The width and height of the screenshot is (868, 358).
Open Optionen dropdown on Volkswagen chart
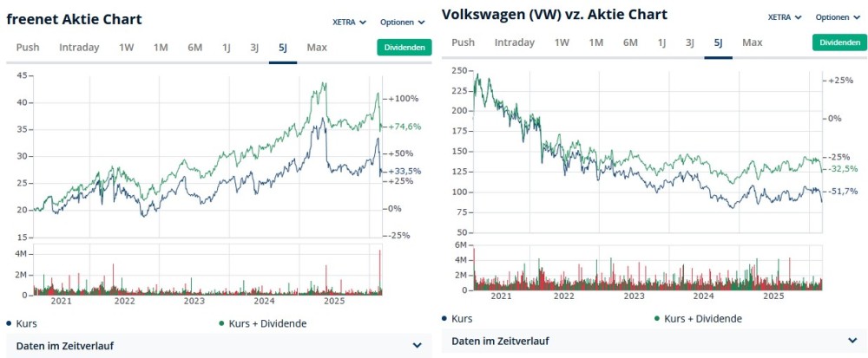[838, 17]
